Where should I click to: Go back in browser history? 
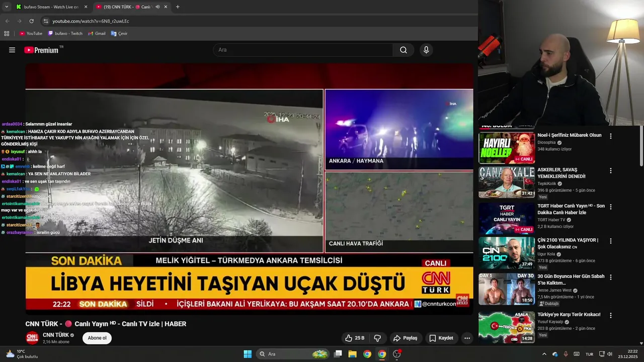[7, 21]
